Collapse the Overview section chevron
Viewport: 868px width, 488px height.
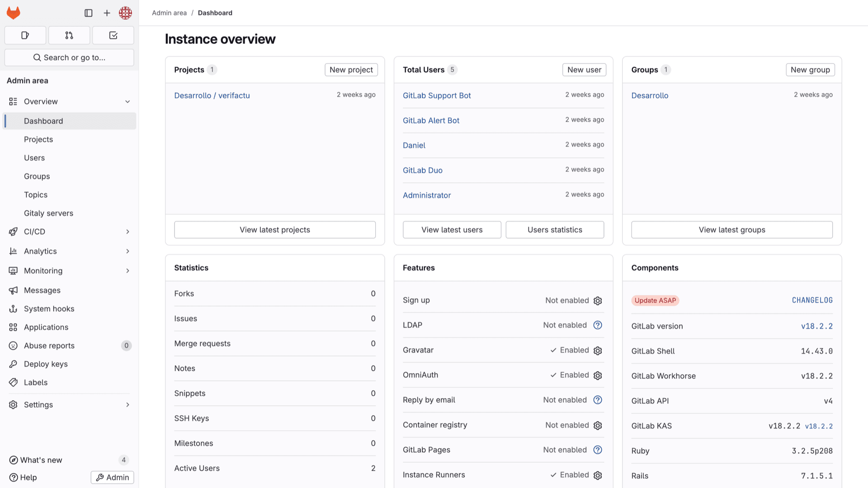tap(127, 102)
